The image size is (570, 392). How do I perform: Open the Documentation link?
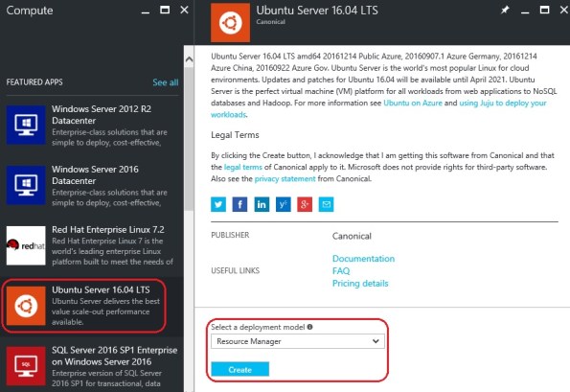coord(363,259)
